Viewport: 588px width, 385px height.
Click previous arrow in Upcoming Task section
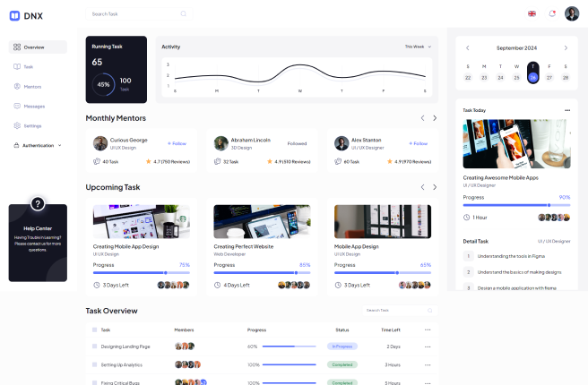click(422, 187)
